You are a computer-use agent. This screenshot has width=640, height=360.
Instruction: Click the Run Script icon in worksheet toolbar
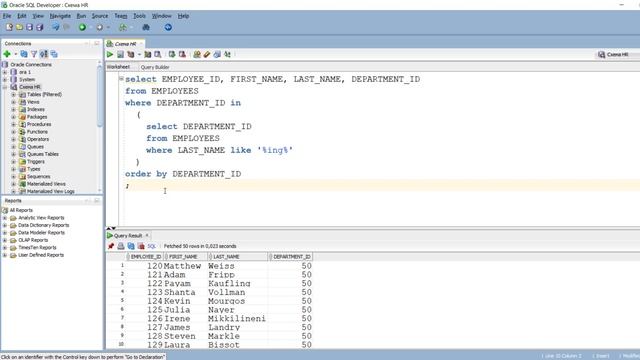pyautogui.click(x=120, y=54)
